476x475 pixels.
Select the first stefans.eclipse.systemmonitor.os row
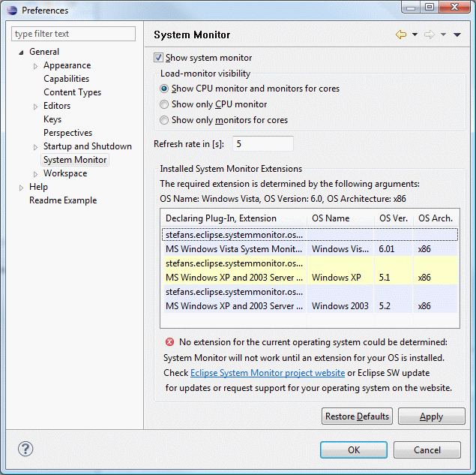[310, 235]
